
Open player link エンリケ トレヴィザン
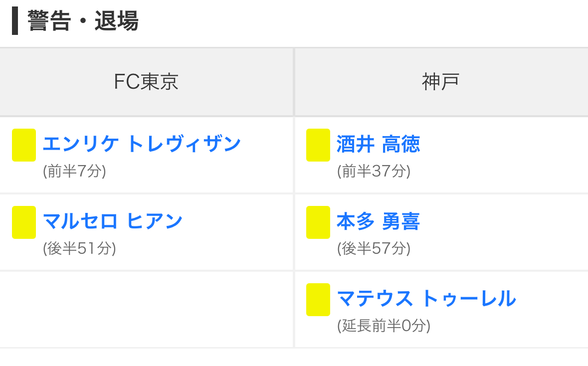point(142,144)
